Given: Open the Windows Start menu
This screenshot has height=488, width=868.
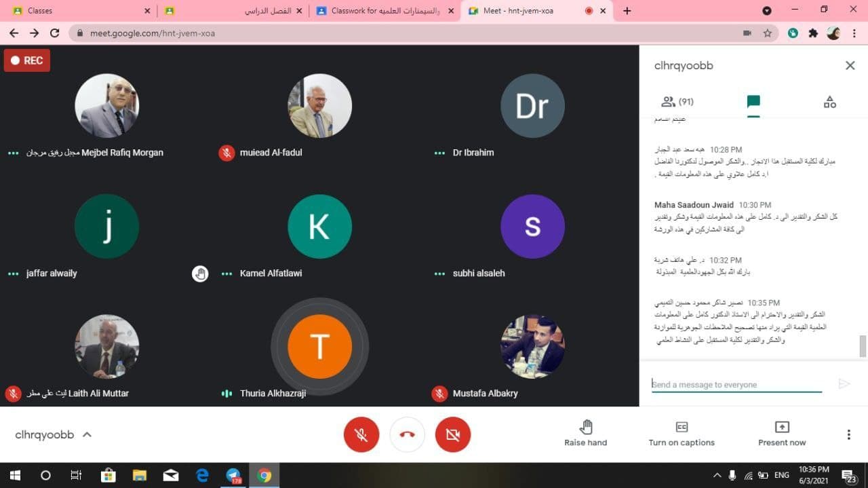Looking at the screenshot, I should point(14,475).
